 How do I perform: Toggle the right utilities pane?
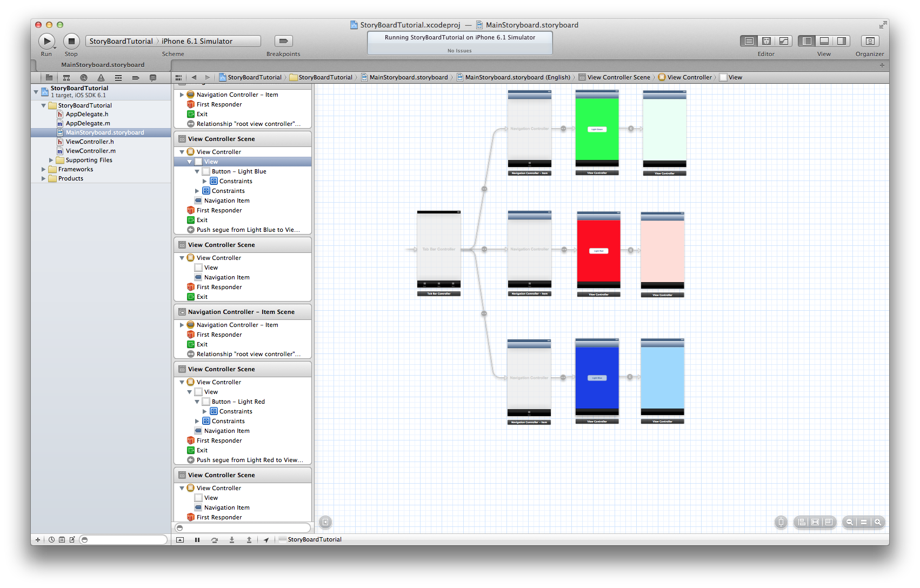(842, 41)
